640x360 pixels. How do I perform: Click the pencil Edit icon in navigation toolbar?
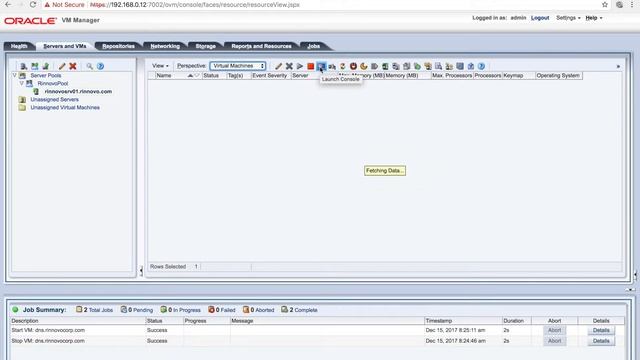click(62, 66)
